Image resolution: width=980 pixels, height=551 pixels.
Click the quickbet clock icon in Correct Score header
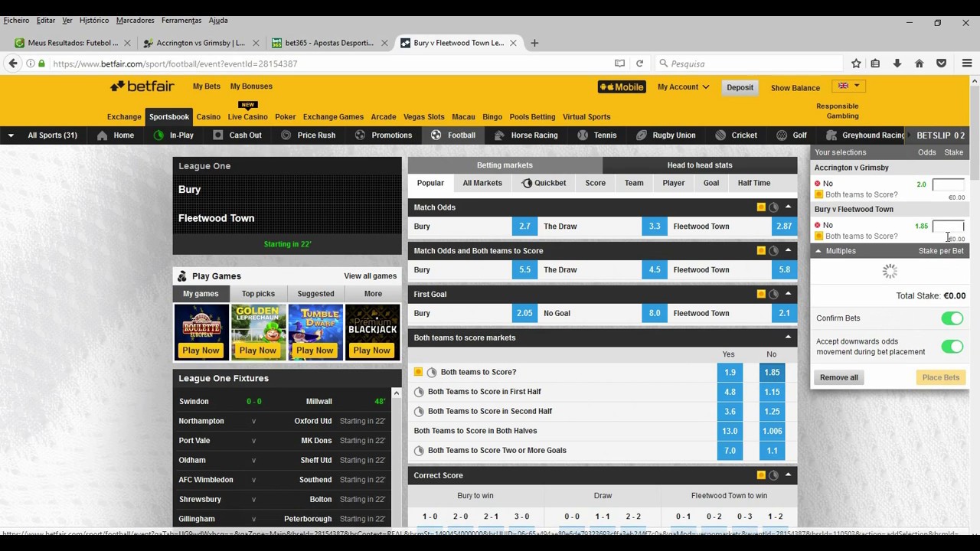[x=773, y=475]
